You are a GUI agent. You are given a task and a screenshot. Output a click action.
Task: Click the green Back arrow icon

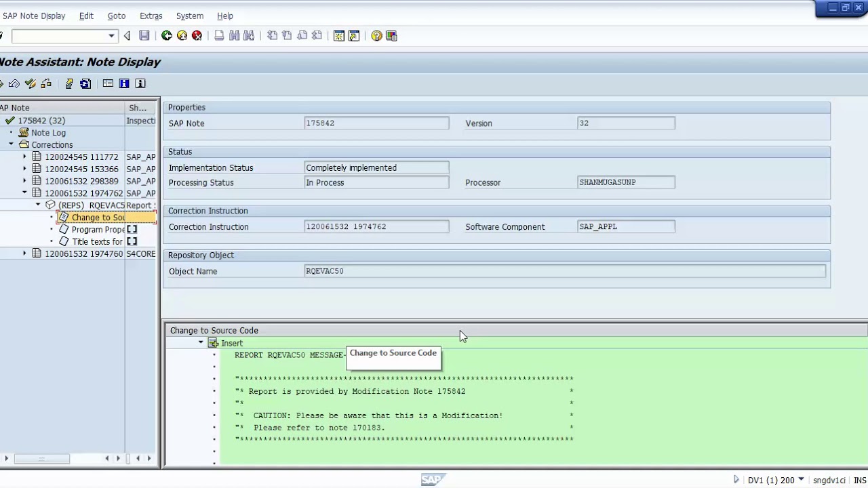tap(167, 36)
